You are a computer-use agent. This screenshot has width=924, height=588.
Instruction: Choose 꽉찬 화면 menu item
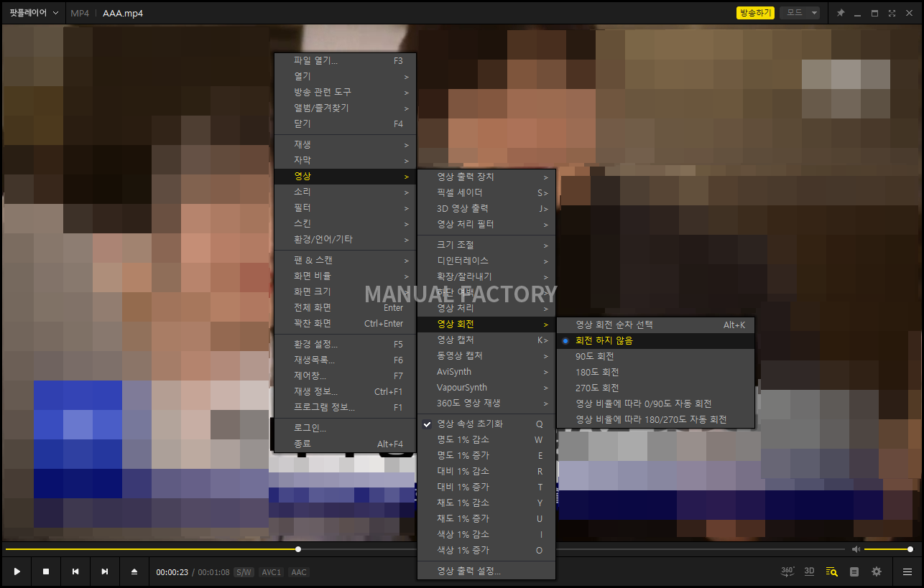click(345, 323)
